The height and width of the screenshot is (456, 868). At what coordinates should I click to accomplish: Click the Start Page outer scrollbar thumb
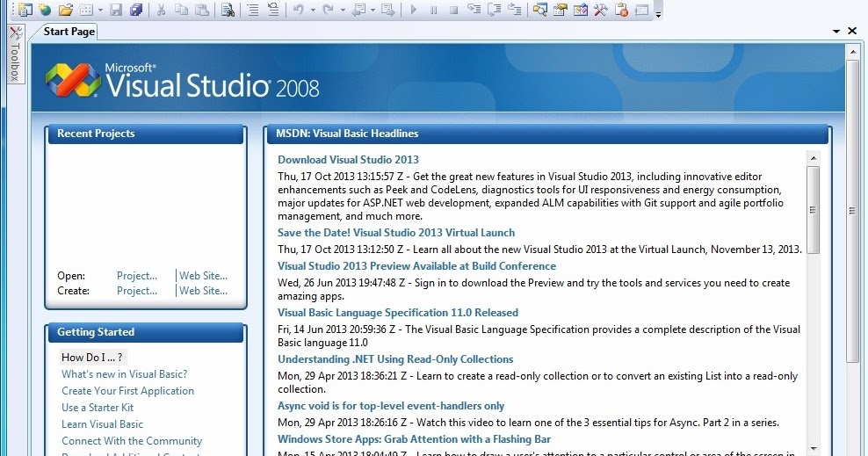tap(852, 212)
